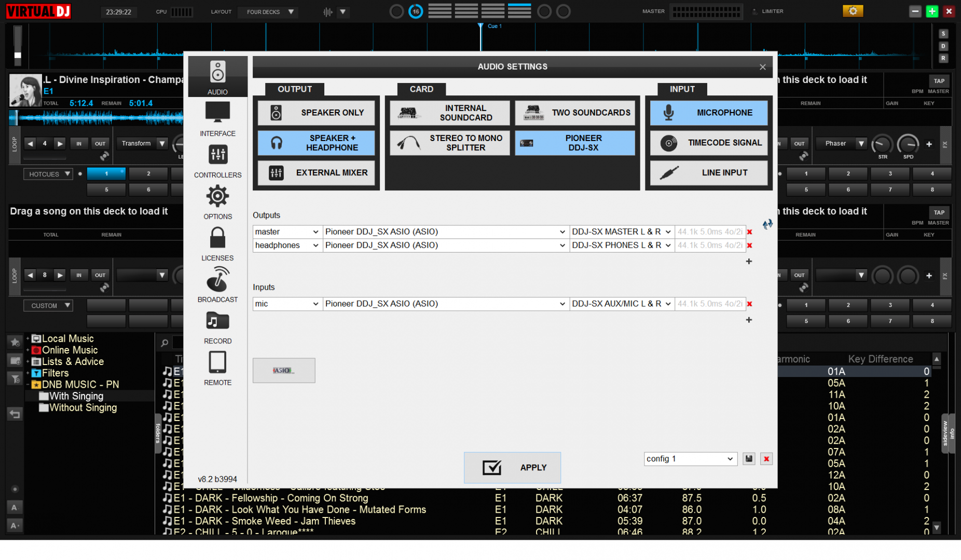This screenshot has height=560, width=961.
Task: Select Stereo to Mono Splitter option
Action: click(449, 143)
